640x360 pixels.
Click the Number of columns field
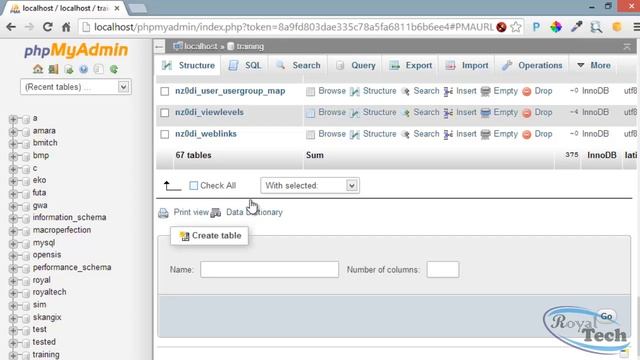443,270
